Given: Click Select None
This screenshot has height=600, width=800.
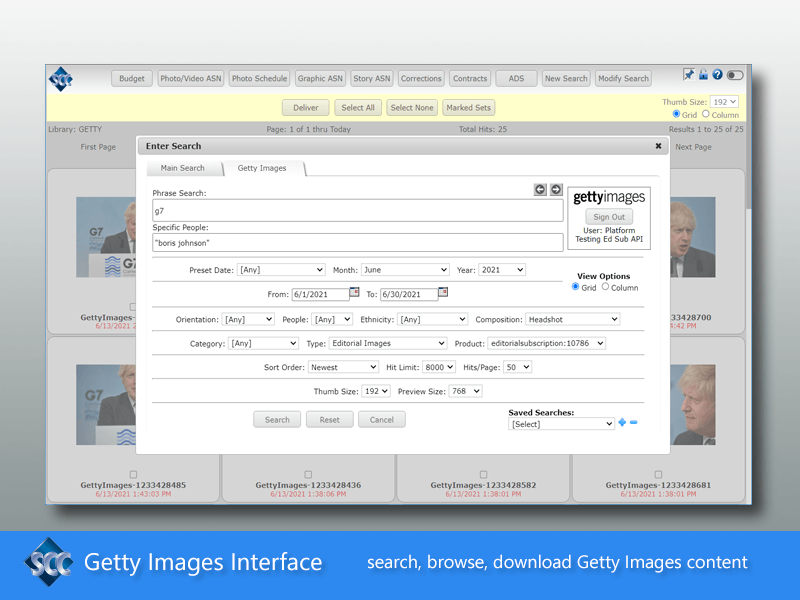Looking at the screenshot, I should 412,108.
